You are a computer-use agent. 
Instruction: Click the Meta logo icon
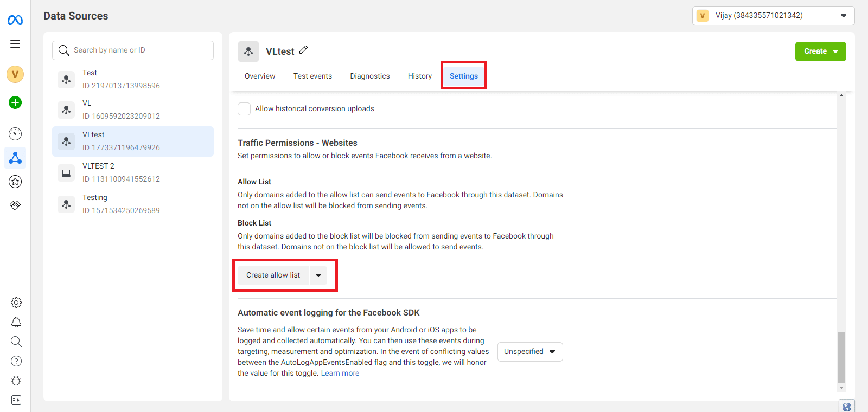(15, 20)
